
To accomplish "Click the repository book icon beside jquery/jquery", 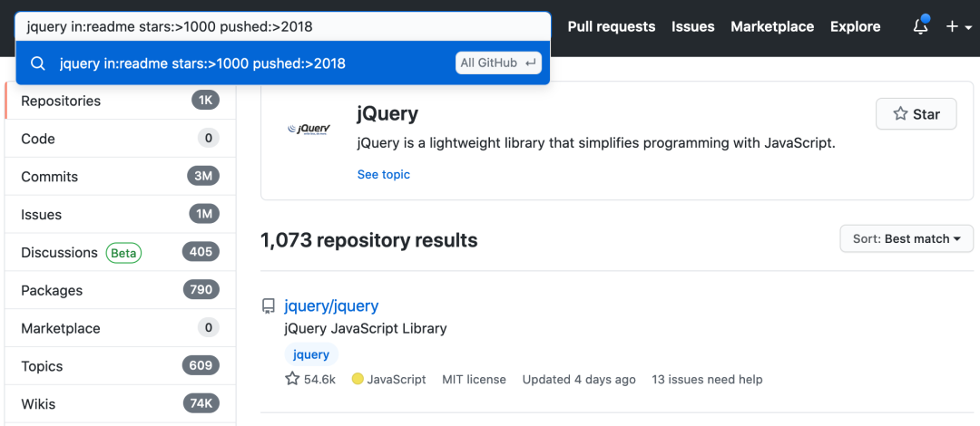I will coord(268,306).
